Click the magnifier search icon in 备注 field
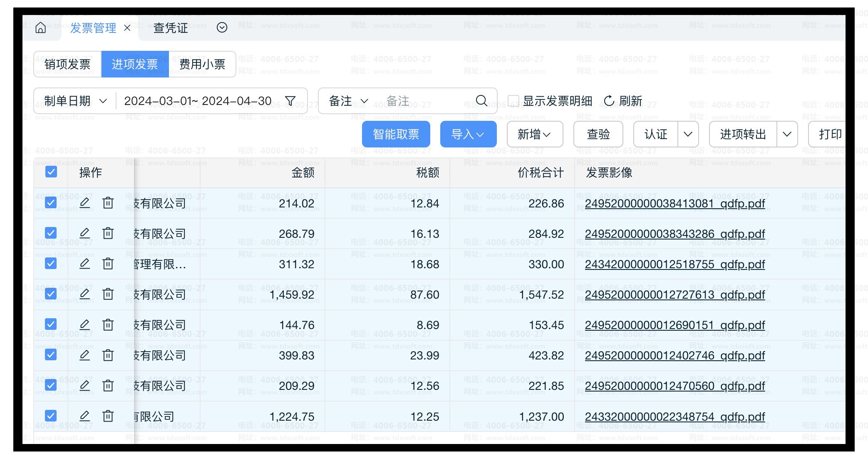 pos(481,101)
